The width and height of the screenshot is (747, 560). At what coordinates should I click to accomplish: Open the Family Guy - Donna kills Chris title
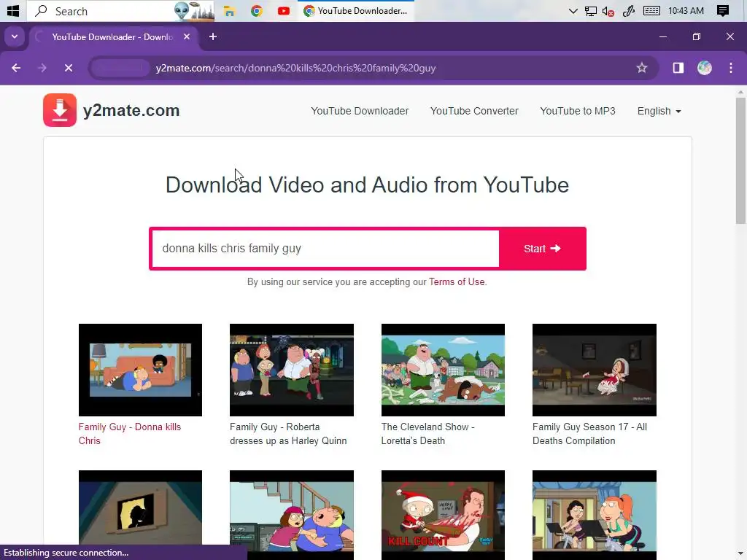pos(130,434)
